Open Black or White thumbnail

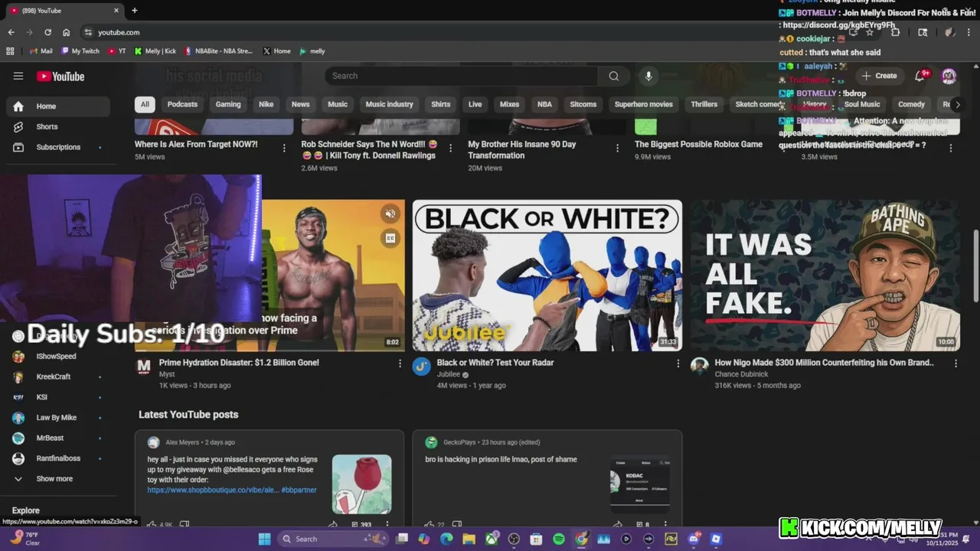(x=547, y=275)
